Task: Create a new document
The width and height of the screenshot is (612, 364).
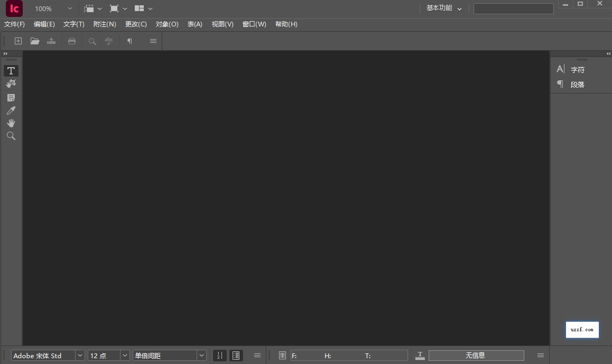Action: coord(18,41)
